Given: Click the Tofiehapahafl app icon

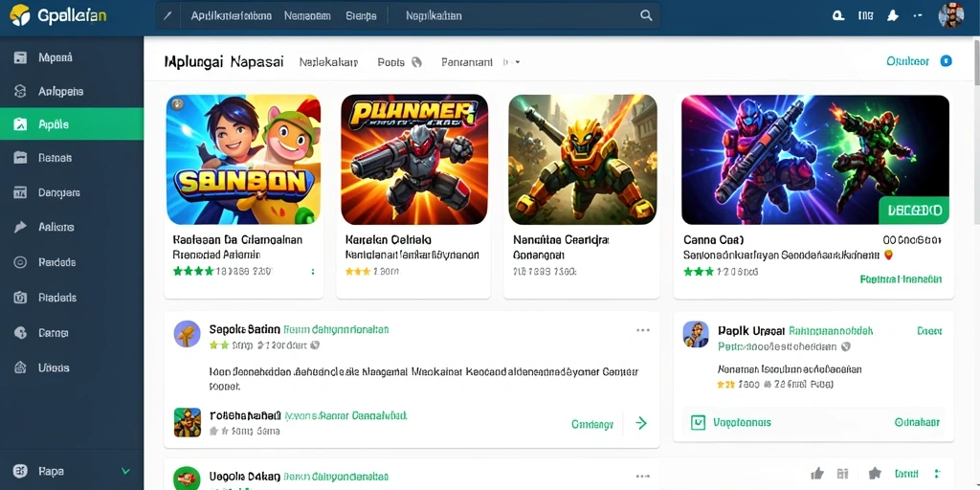Looking at the screenshot, I should (187, 422).
